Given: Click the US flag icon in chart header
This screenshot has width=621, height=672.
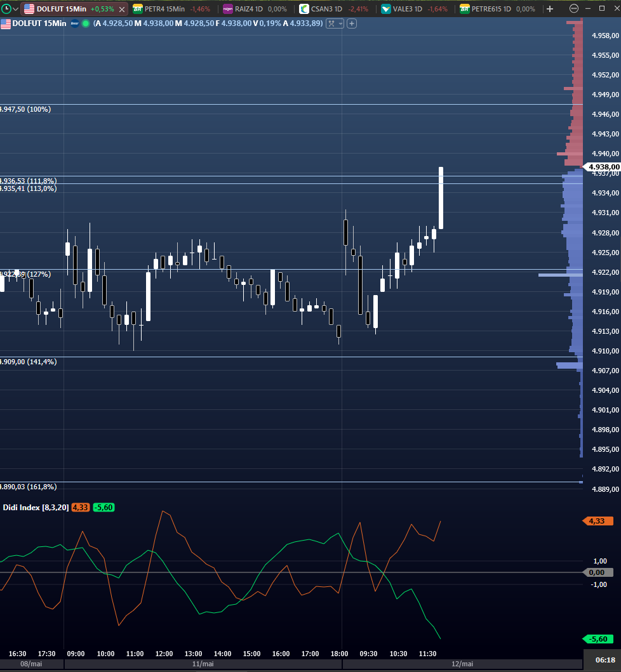Looking at the screenshot, I should pos(6,23).
